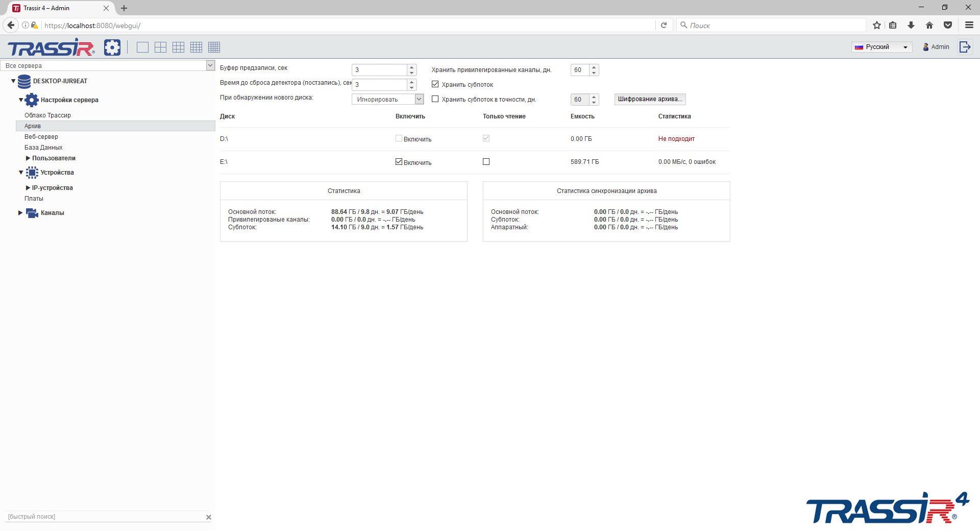Screen dimensions: 980x531
Task: Click the Admin user icon
Action: point(925,47)
